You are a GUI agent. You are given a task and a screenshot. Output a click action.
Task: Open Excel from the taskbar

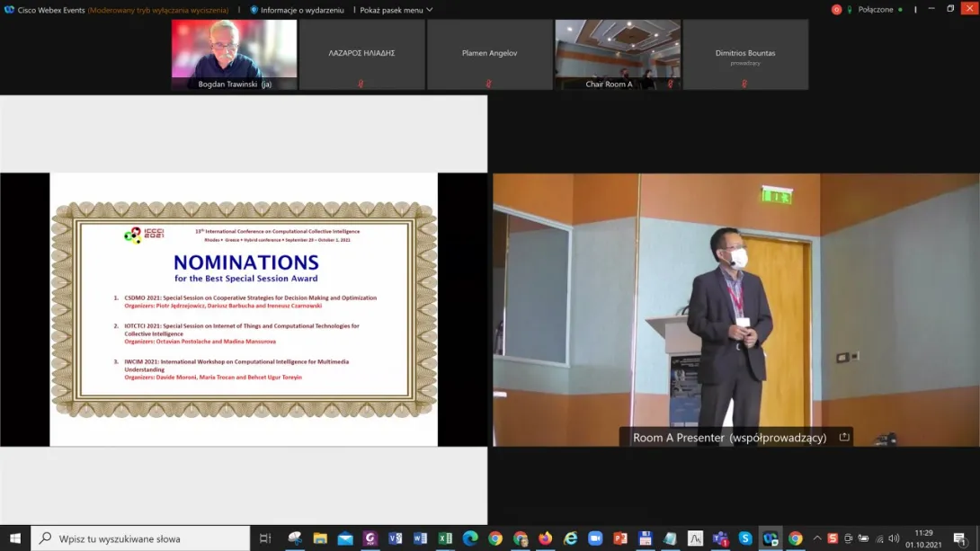tap(445, 538)
